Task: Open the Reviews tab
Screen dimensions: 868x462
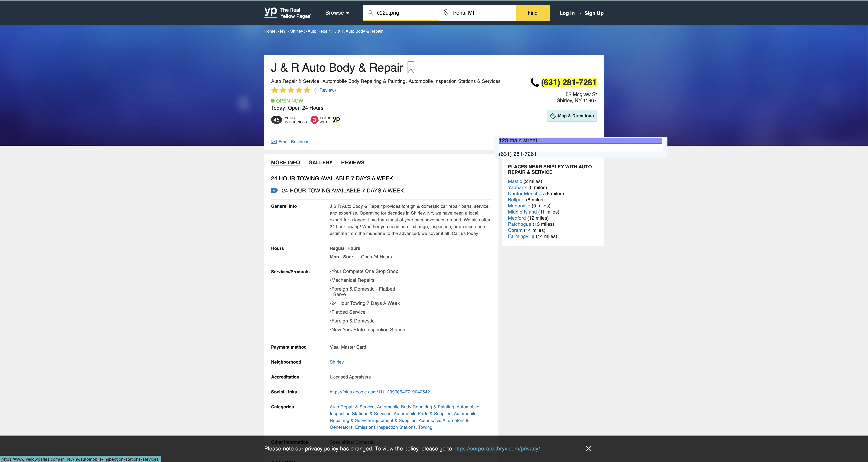Action: [x=352, y=162]
